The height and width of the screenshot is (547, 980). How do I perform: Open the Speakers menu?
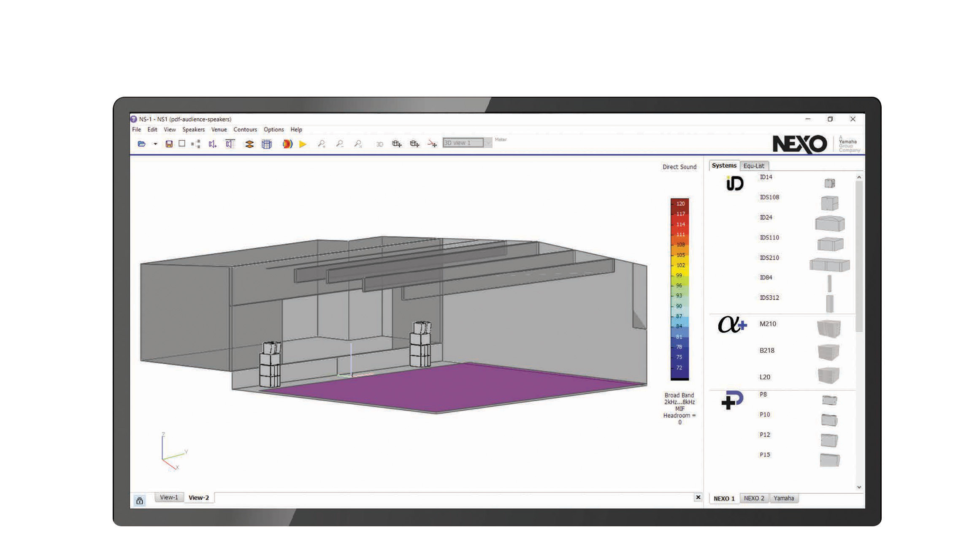(x=193, y=130)
